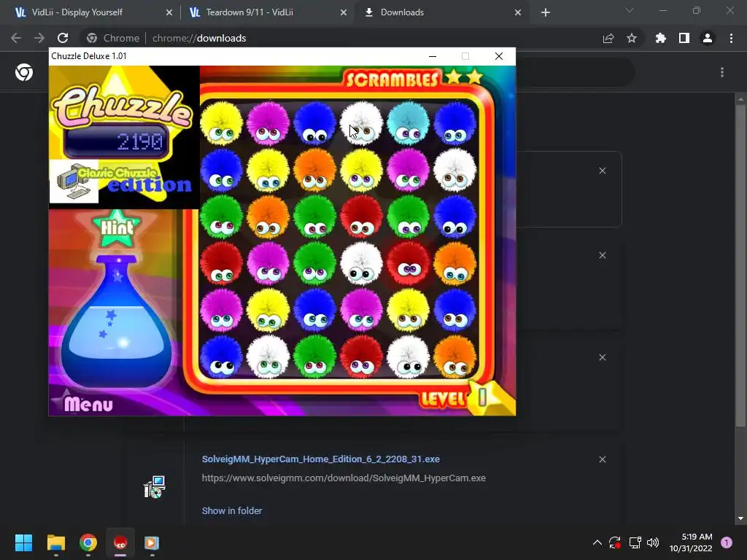Click the chrome://downloads address bar
Image resolution: width=747 pixels, height=560 pixels.
click(333, 38)
